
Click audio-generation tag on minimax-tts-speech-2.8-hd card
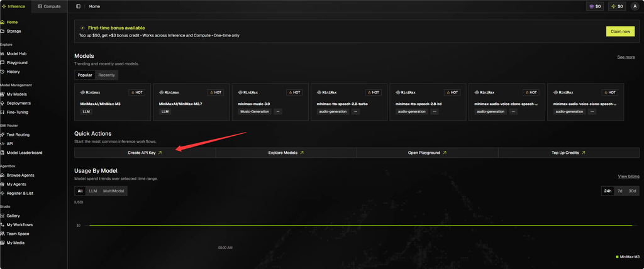(412, 112)
